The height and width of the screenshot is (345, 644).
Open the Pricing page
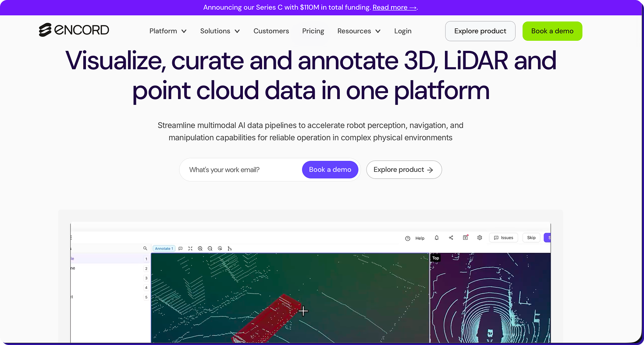(313, 31)
